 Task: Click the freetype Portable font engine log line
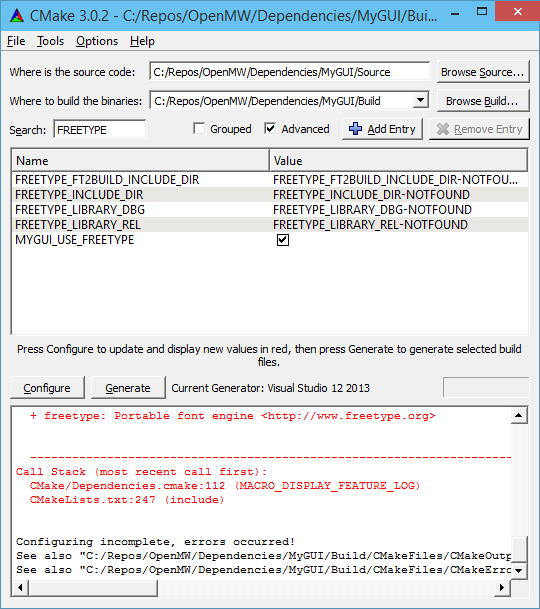click(233, 416)
